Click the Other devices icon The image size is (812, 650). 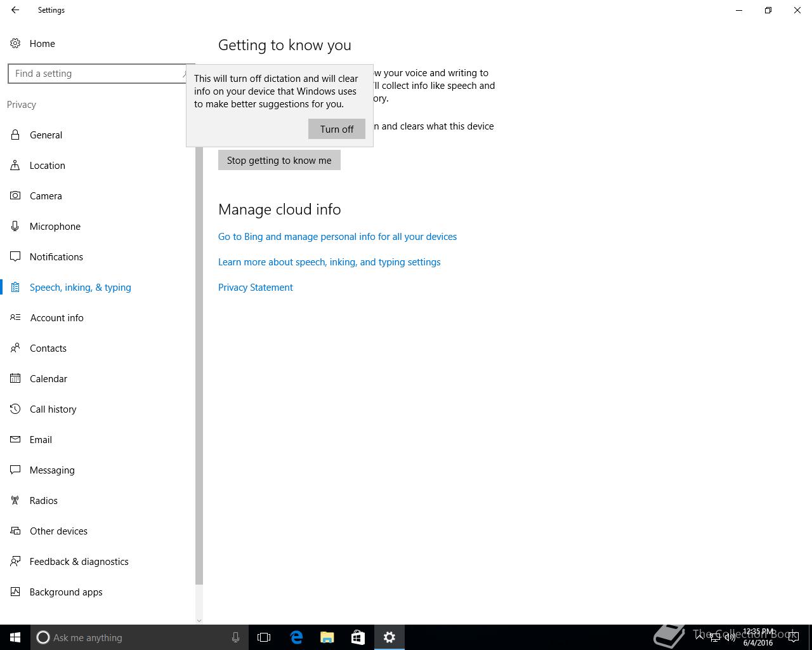pos(15,531)
